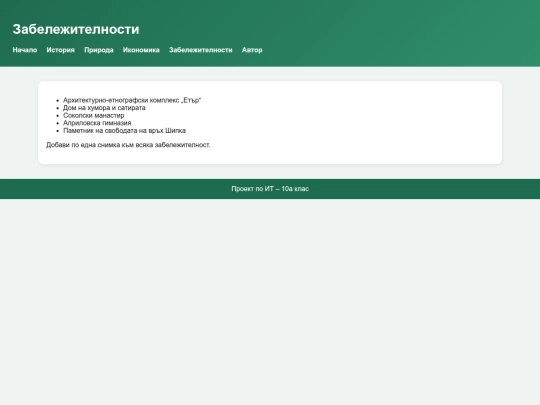Select the Соколски манастир list item
This screenshot has height=405, width=540.
coord(94,115)
